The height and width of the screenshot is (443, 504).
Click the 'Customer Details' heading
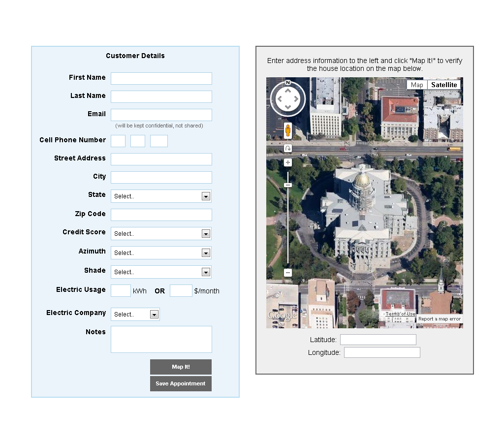point(135,56)
